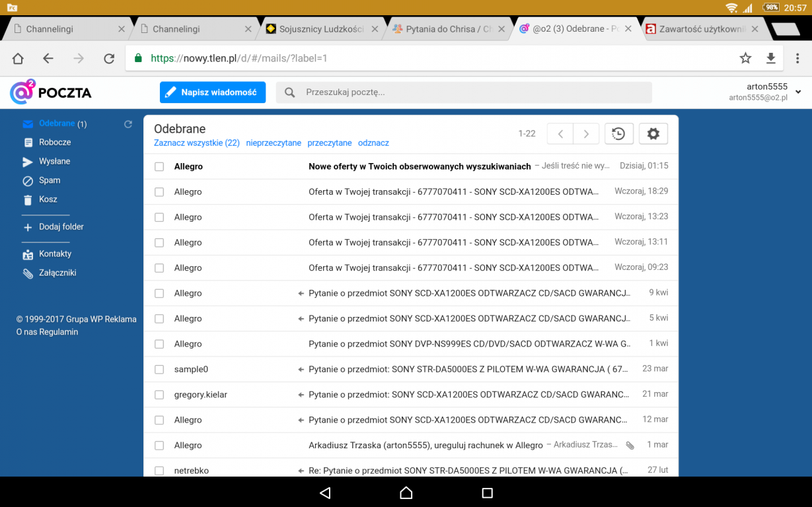Viewport: 812px width, 507px height.
Task: Open the Reklama footer link
Action: tap(120, 319)
